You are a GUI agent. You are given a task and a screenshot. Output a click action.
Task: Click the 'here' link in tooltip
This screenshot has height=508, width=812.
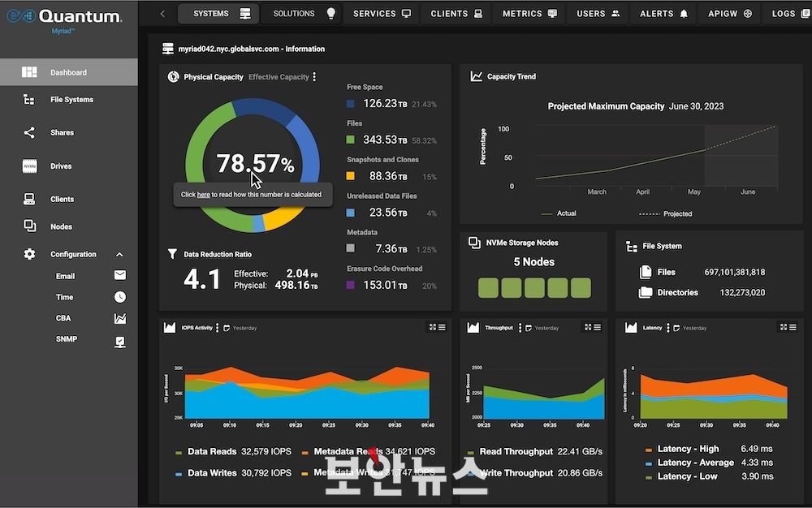click(203, 195)
